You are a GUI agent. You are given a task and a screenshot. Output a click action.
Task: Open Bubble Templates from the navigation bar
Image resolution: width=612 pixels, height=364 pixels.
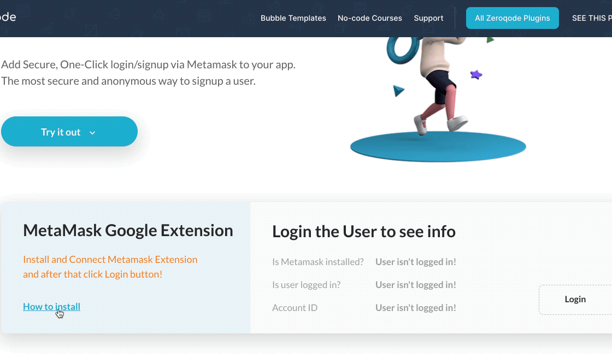pos(293,18)
